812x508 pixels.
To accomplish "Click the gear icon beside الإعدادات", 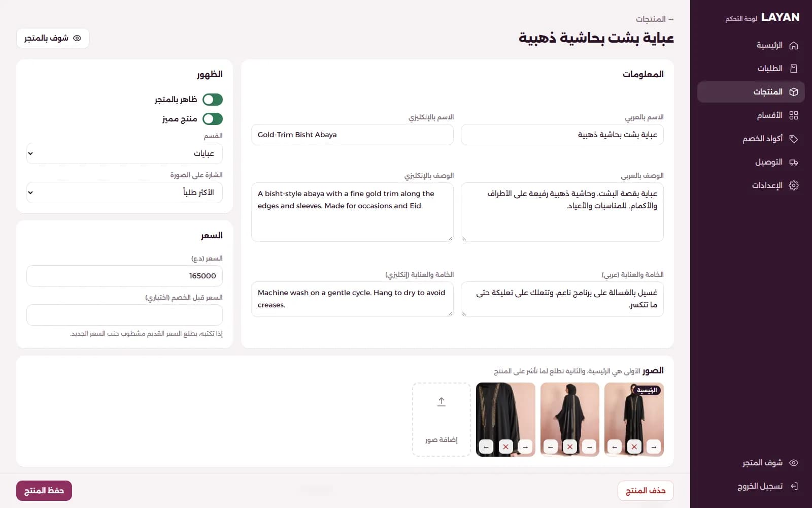I will 794,185.
